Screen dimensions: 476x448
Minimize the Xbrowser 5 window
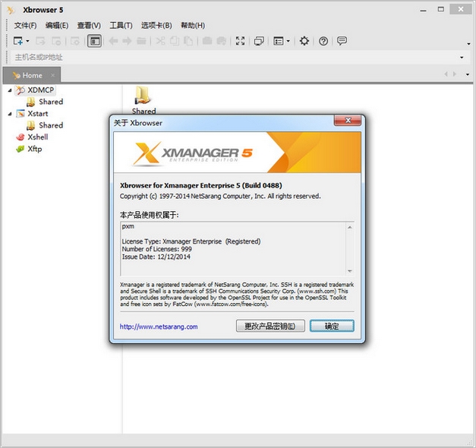pyautogui.click(x=423, y=10)
